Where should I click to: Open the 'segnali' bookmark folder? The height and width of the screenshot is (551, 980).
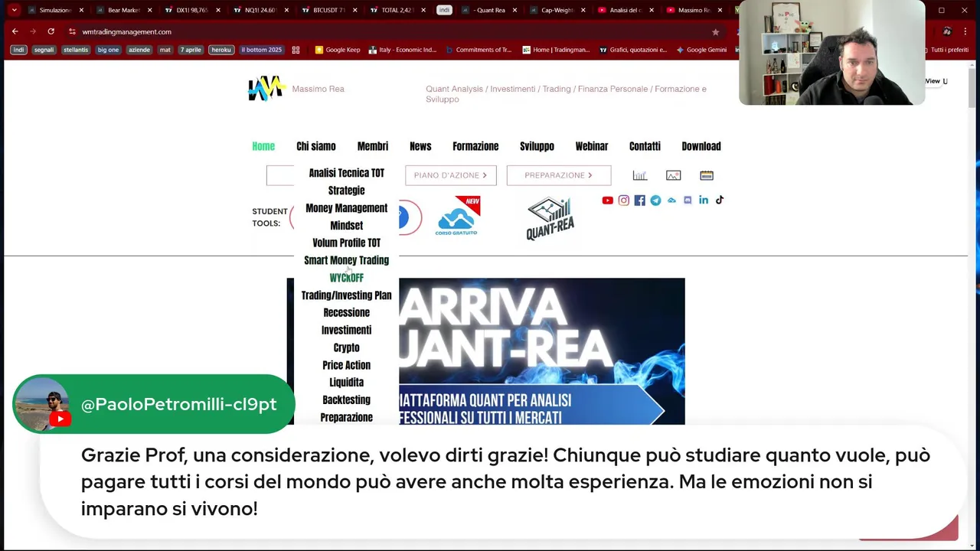(44, 50)
